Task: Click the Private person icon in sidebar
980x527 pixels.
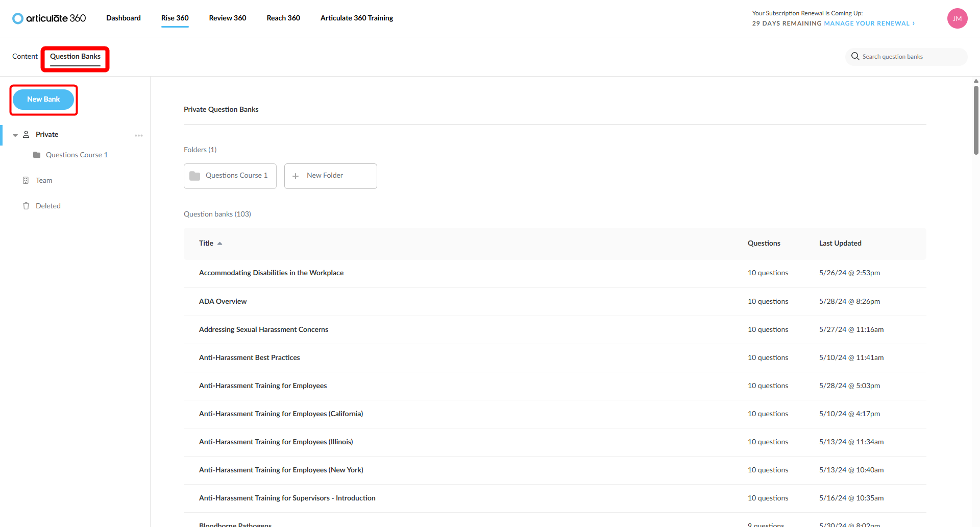Action: pyautogui.click(x=26, y=134)
